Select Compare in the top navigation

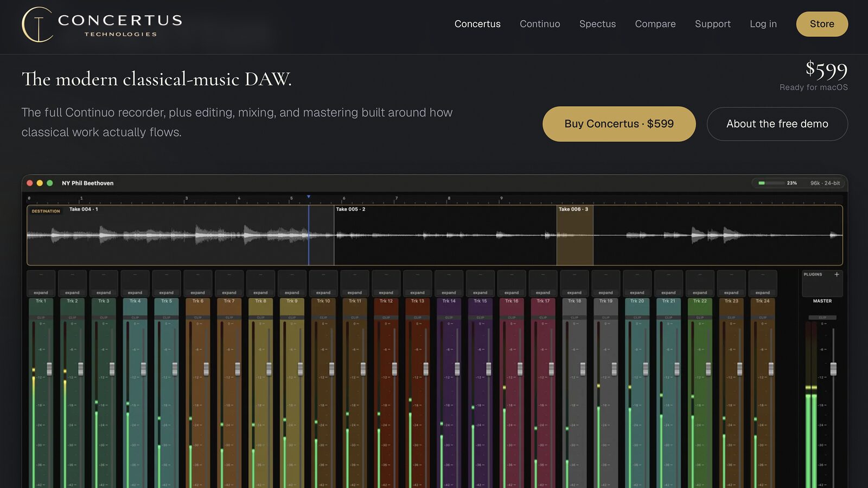pyautogui.click(x=655, y=24)
